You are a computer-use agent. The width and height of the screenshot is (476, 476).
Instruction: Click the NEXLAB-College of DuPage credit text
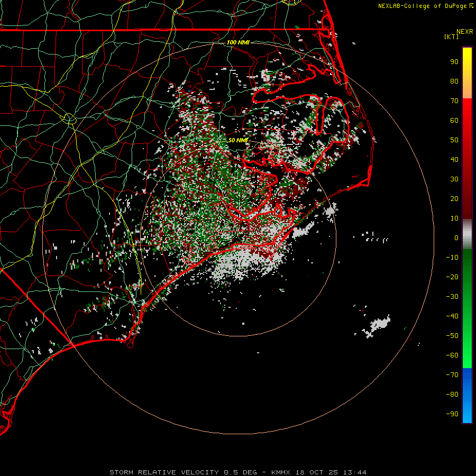click(422, 6)
